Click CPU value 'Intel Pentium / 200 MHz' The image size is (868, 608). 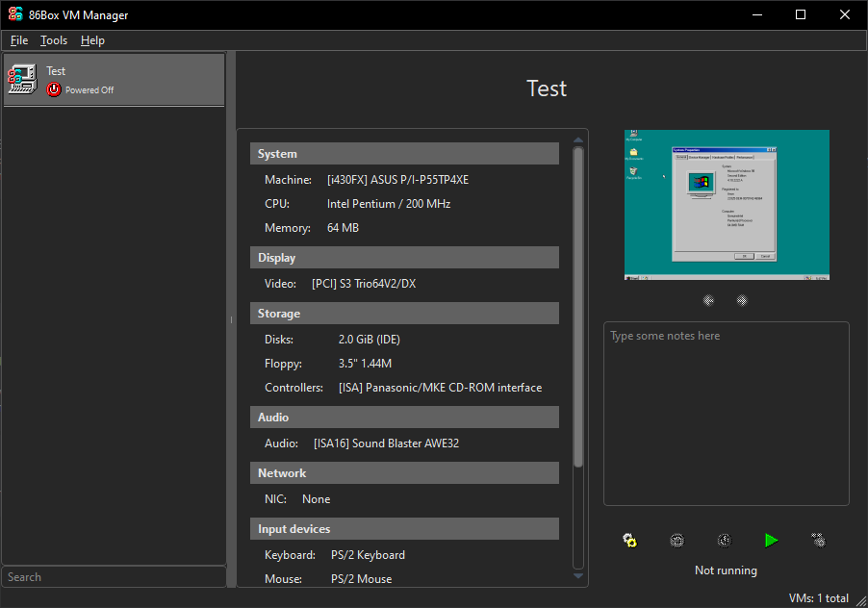pyautogui.click(x=389, y=204)
